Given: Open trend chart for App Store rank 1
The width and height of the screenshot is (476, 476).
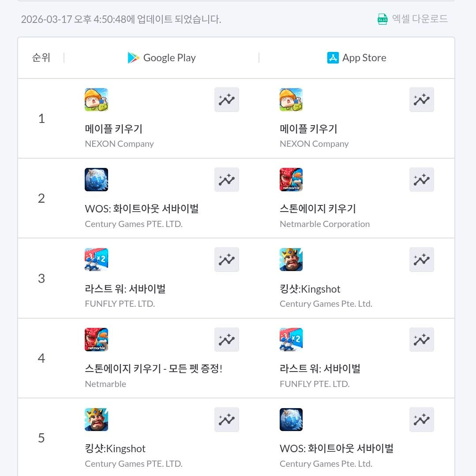Looking at the screenshot, I should click(x=422, y=100).
